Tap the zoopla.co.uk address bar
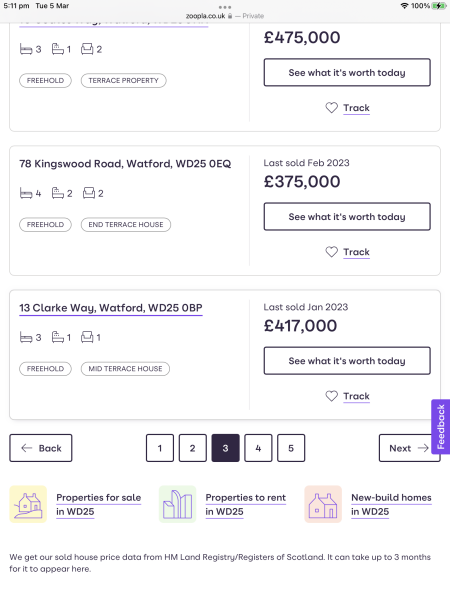The height and width of the screenshot is (600, 450). tap(225, 16)
